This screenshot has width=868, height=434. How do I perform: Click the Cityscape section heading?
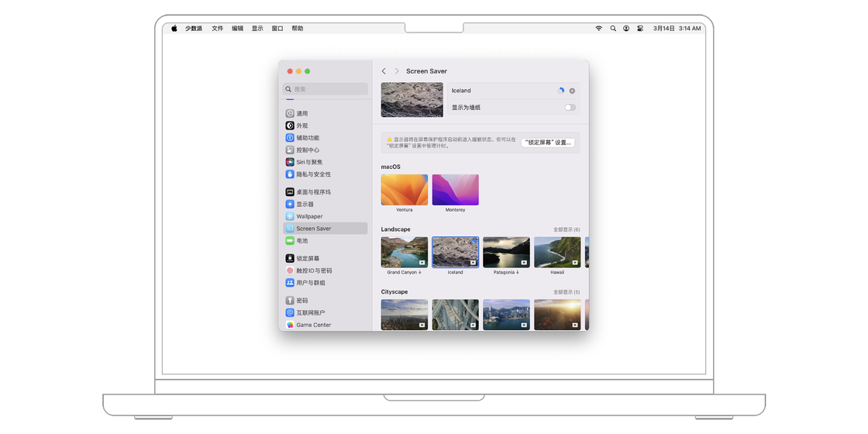pos(393,291)
